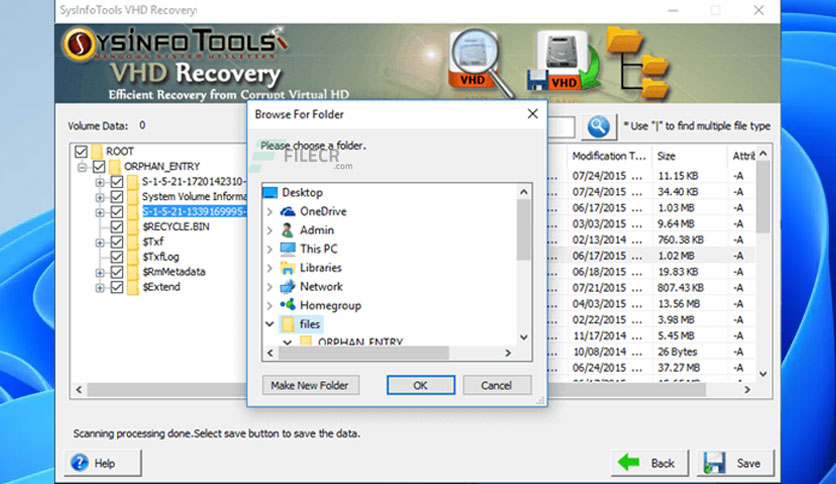Screen dimensions: 836x484
Task: Select the Network icon
Action: pyautogui.click(x=288, y=287)
